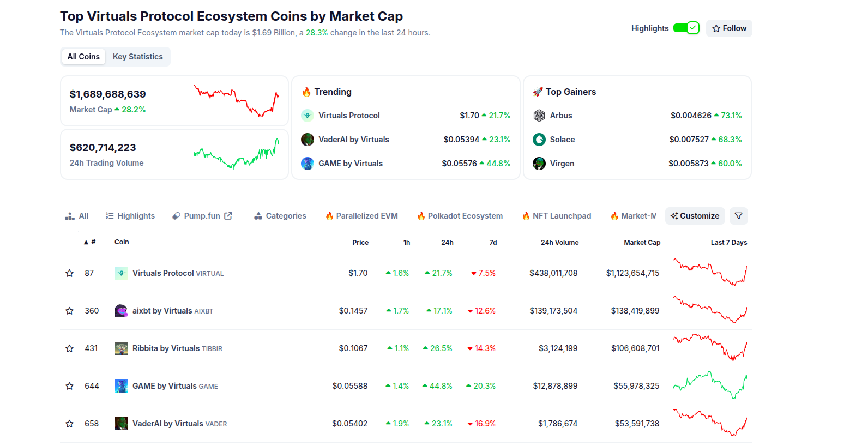The image size is (868, 446).
Task: Click the 24h trading volume green sparkline
Action: (237, 154)
